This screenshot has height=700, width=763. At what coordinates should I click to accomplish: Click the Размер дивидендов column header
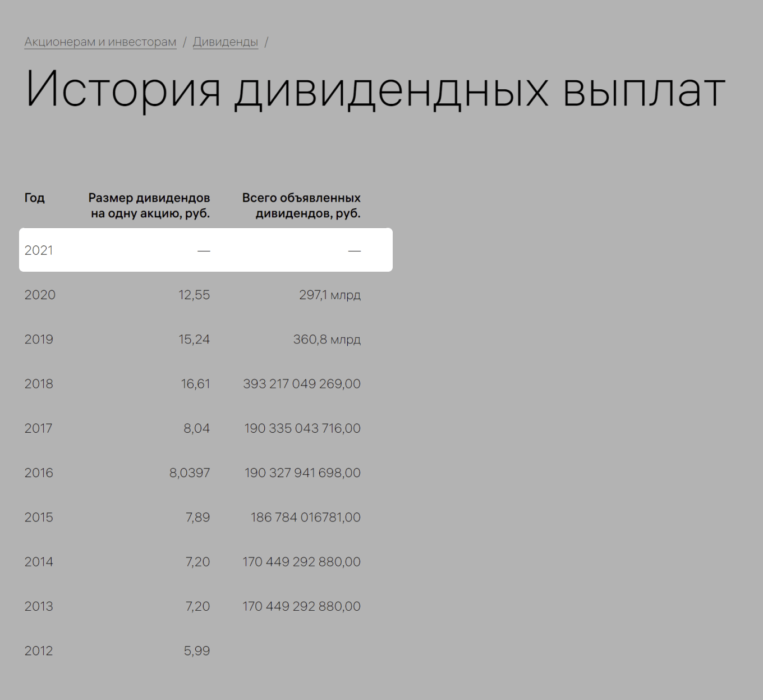point(149,205)
